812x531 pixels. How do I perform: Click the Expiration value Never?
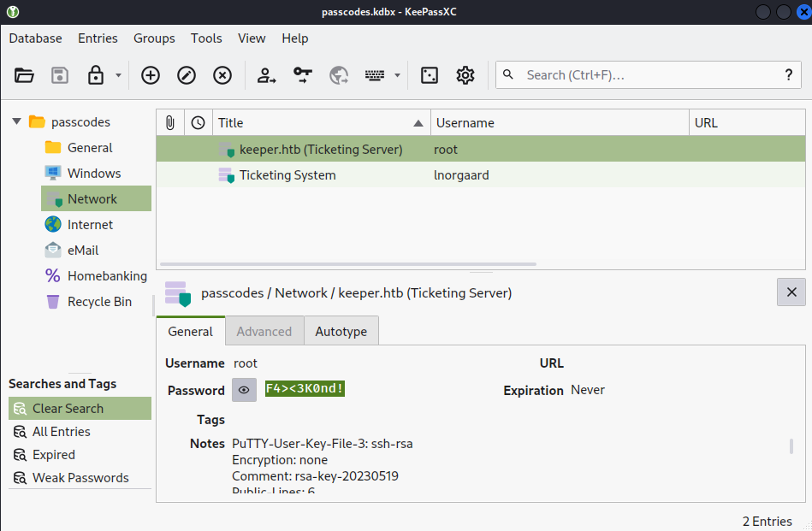(588, 390)
